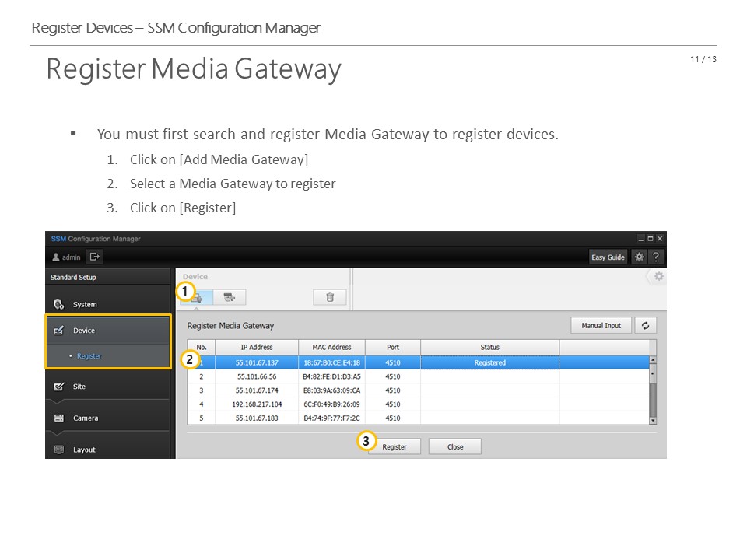Select the row with IP 55.101.66.56
The height and width of the screenshot is (560, 747).
point(419,376)
